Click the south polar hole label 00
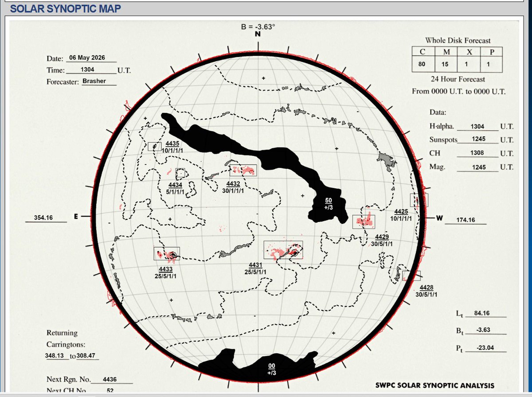 click(272, 366)
